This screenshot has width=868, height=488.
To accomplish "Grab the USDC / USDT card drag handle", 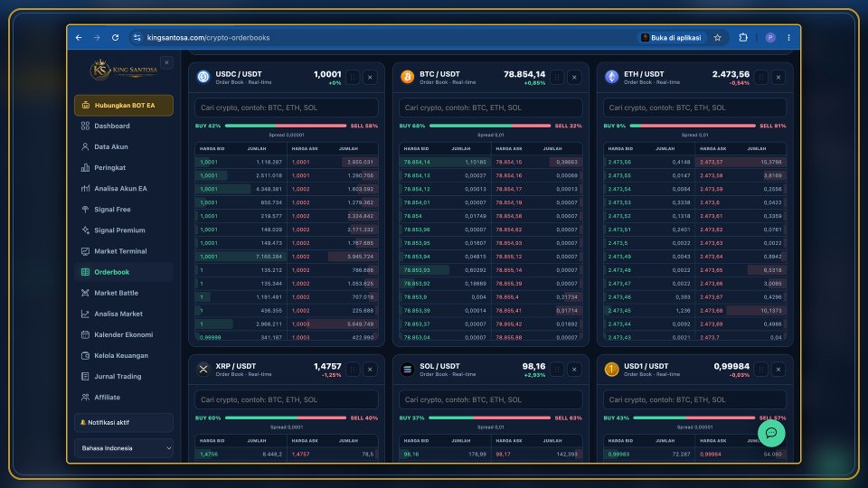I will point(353,78).
